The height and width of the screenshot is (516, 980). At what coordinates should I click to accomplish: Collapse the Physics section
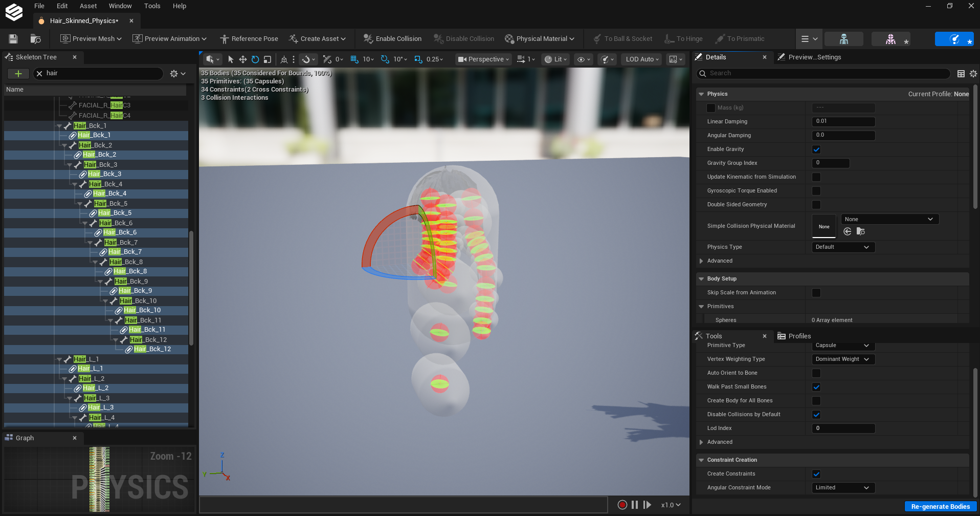coord(701,94)
